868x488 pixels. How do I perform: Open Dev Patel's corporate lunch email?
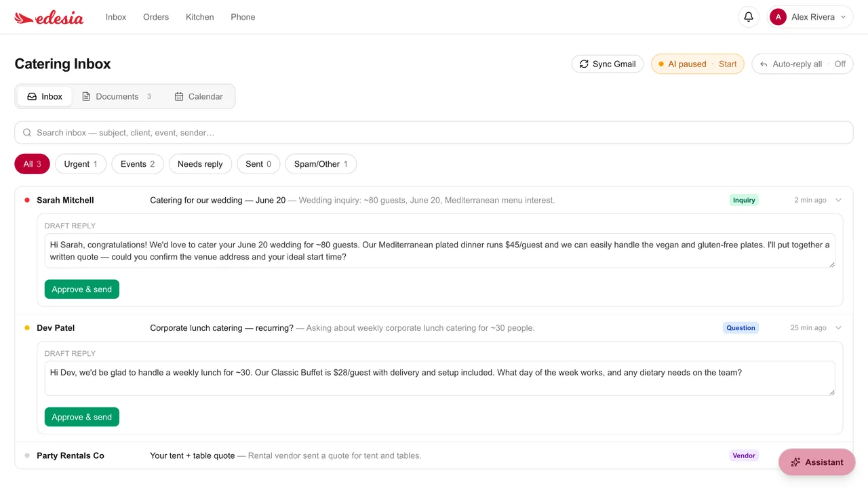(434, 328)
